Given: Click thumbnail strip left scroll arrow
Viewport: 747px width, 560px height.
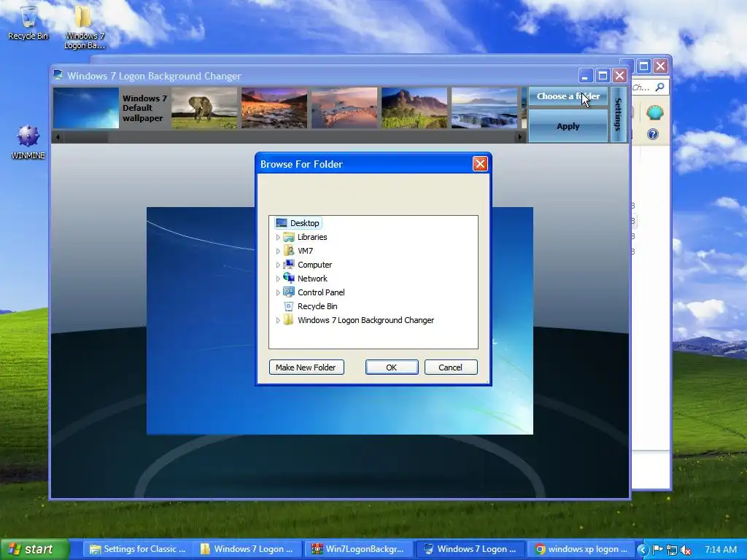Looking at the screenshot, I should click(58, 137).
